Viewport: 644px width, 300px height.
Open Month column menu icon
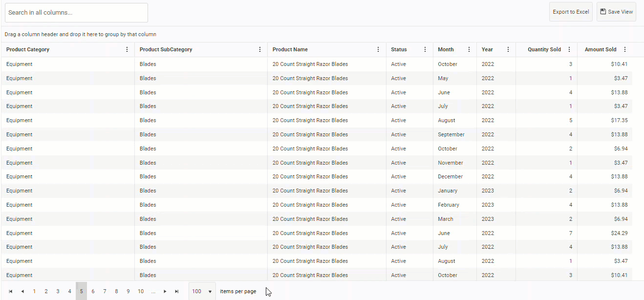point(469,49)
